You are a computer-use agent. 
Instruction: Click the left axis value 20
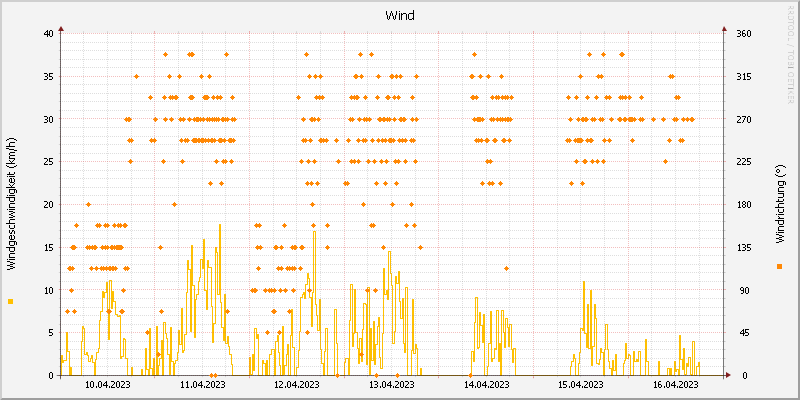(48, 205)
